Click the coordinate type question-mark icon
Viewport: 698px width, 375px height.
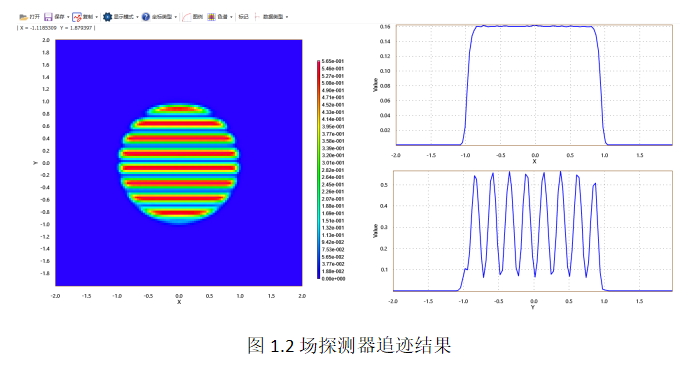146,17
